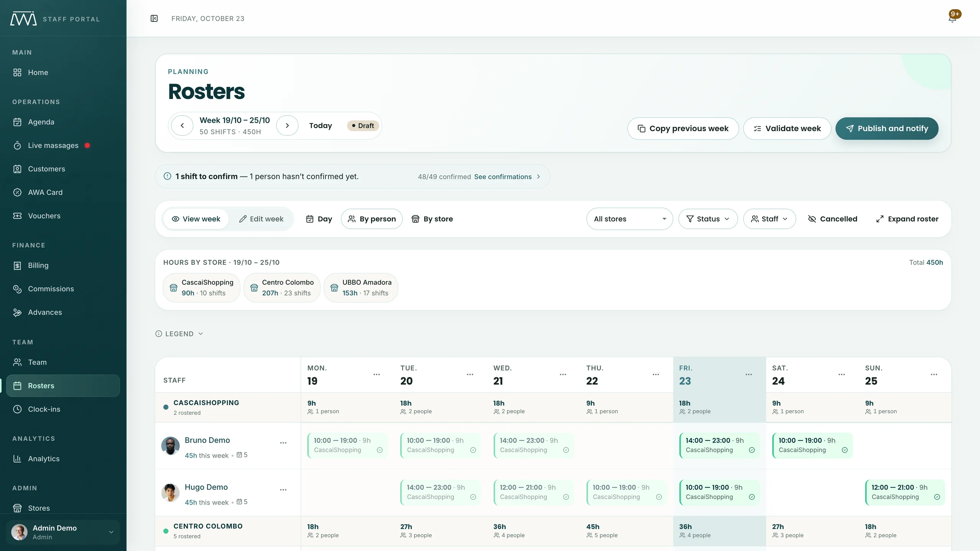Click Expand roster button
980x551 pixels.
click(907, 219)
